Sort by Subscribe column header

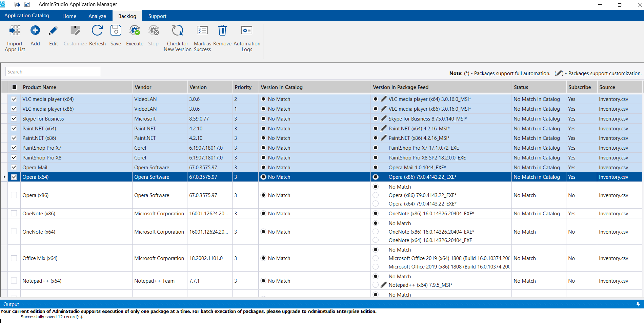[x=582, y=87]
